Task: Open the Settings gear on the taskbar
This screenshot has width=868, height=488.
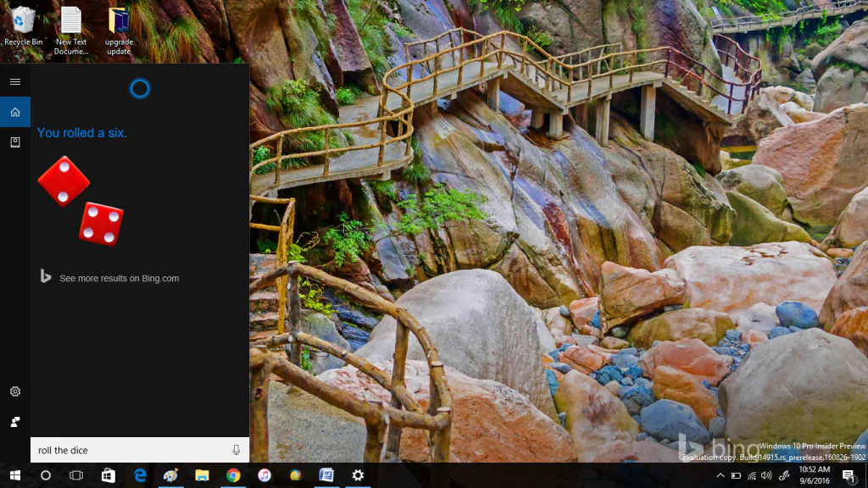Action: click(x=359, y=475)
